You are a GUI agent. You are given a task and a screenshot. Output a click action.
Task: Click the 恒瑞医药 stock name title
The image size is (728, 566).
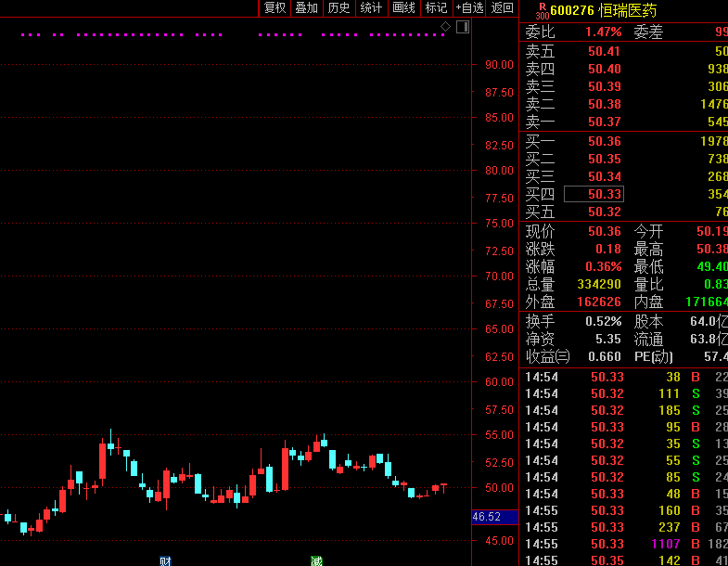628,11
